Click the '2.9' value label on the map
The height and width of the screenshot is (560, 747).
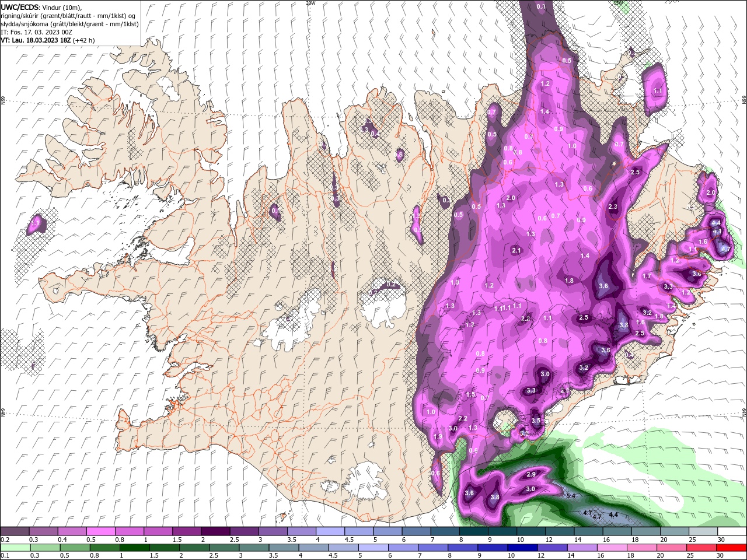pyautogui.click(x=531, y=474)
